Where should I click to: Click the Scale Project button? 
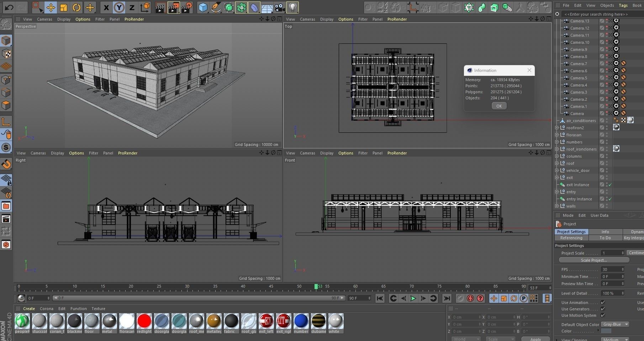pos(593,260)
